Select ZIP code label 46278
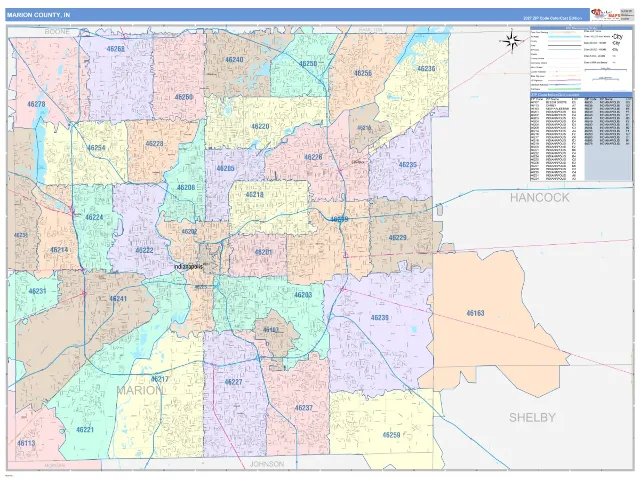 tap(36, 104)
